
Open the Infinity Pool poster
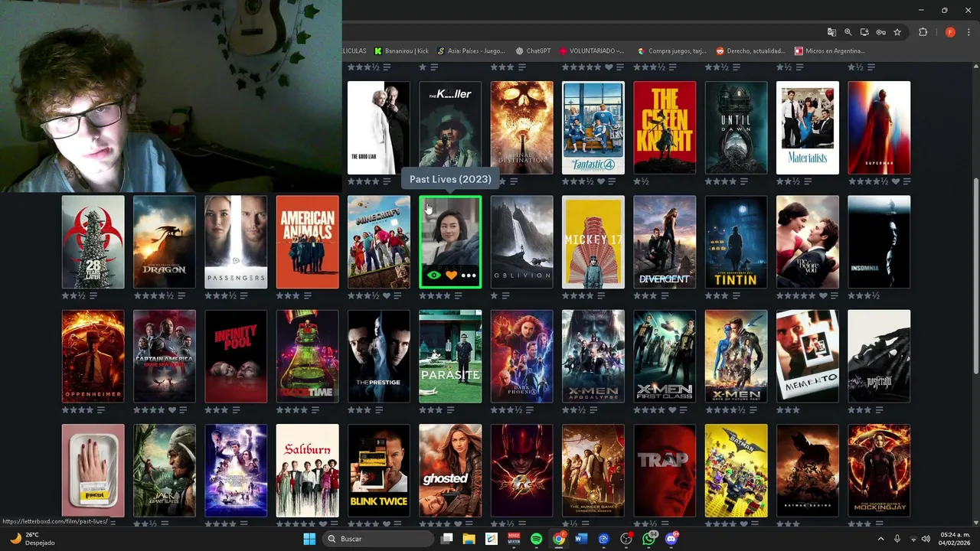click(236, 356)
